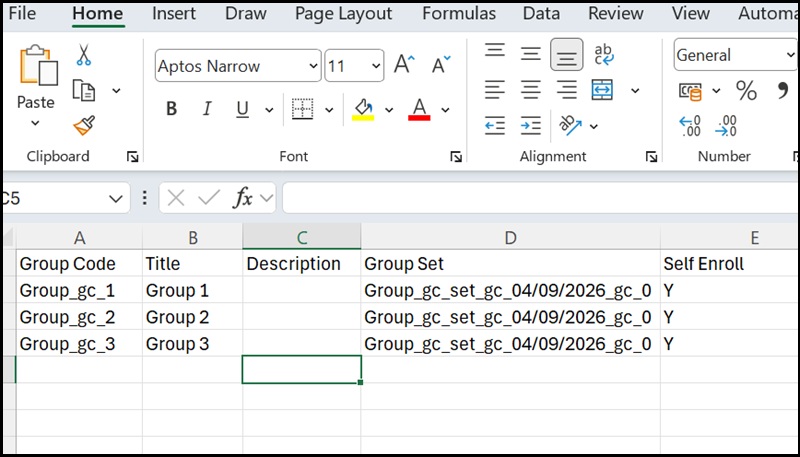The image size is (800, 457).
Task: Toggle Bottom Align button
Action: [566, 55]
